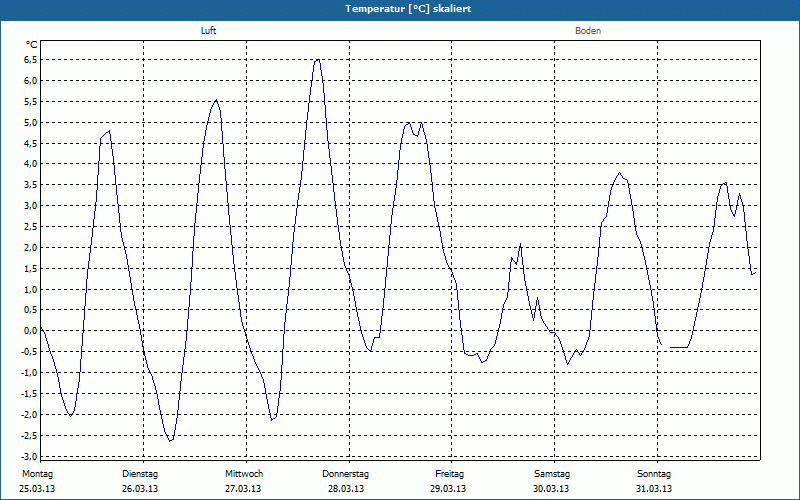Screen dimensions: 800x500
Task: Click the 3,5 y-axis value
Action: [x=31, y=185]
